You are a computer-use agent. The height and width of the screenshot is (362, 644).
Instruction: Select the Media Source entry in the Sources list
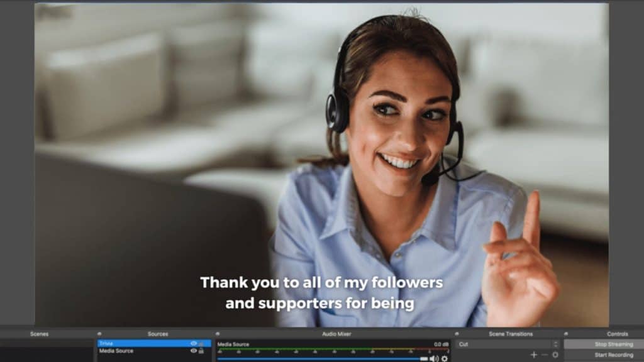126,351
